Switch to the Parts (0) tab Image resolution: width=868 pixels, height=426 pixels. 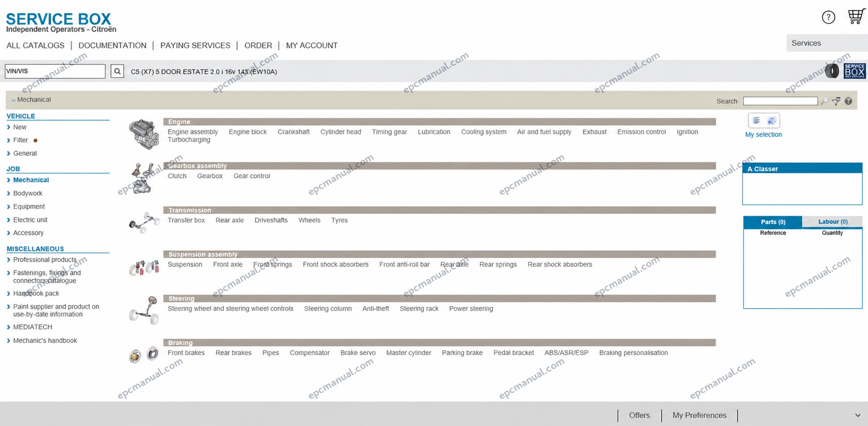pyautogui.click(x=773, y=222)
